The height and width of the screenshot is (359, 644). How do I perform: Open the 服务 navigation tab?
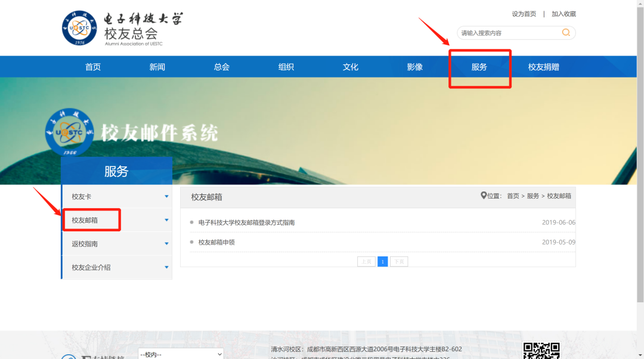[x=479, y=67]
